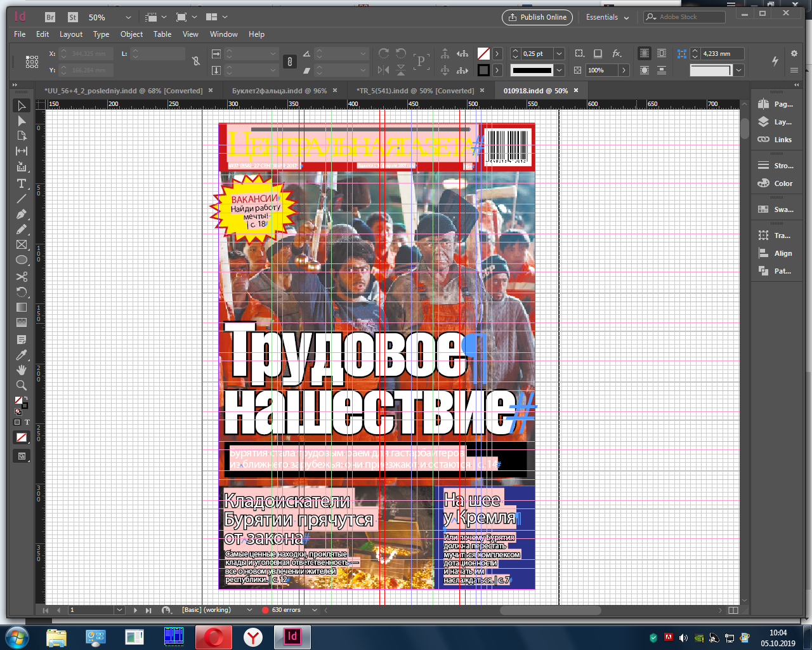Screen dimensions: 812x650
Task: Select the Direct Selection tool
Action: pyautogui.click(x=22, y=121)
